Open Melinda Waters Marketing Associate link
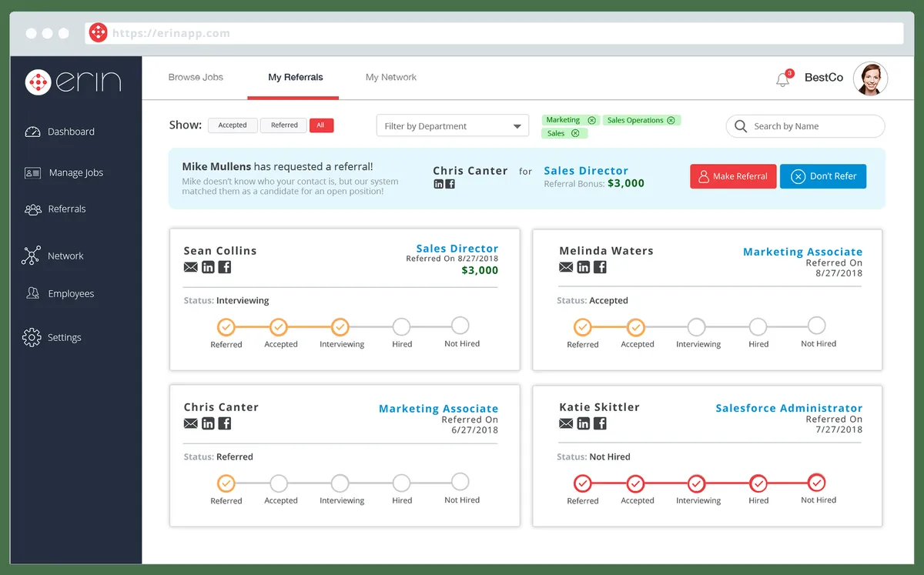This screenshot has height=575, width=924. [802, 252]
